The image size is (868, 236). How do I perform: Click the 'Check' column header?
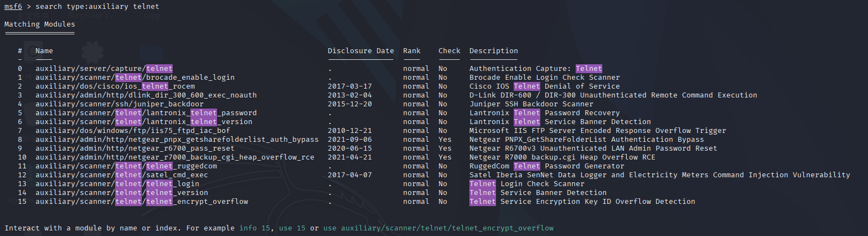pos(449,51)
